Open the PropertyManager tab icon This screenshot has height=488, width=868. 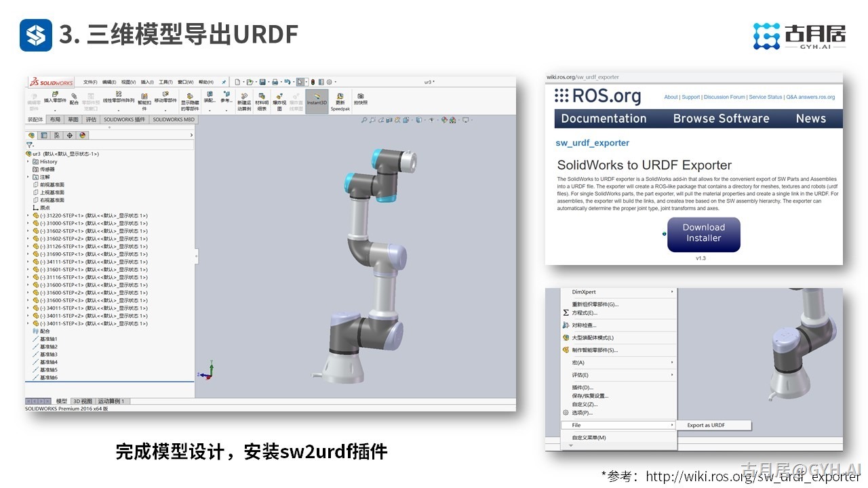[x=44, y=135]
